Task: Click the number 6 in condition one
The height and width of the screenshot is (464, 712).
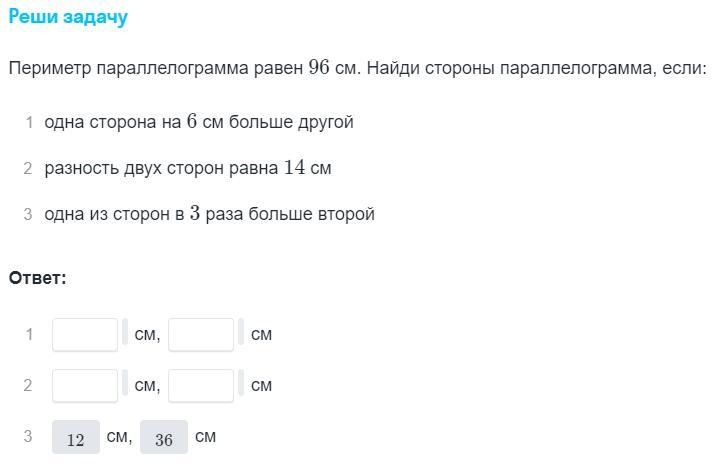Action: 191,122
